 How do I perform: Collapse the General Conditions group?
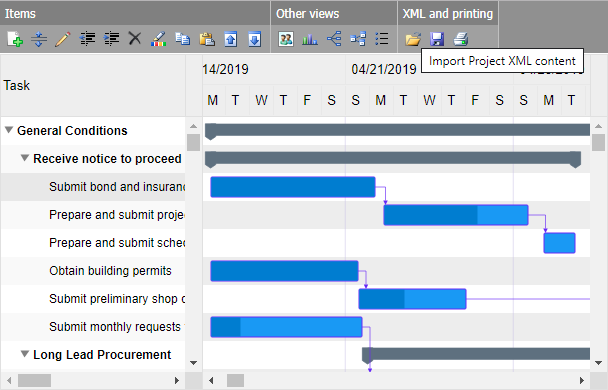tap(9, 130)
